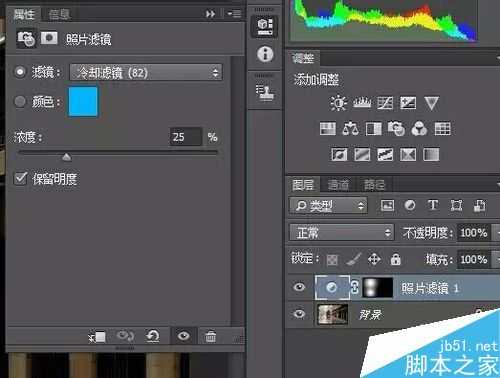500x378 pixels.
Task: Select the layer mask icon in Properties header
Action: pos(49,38)
